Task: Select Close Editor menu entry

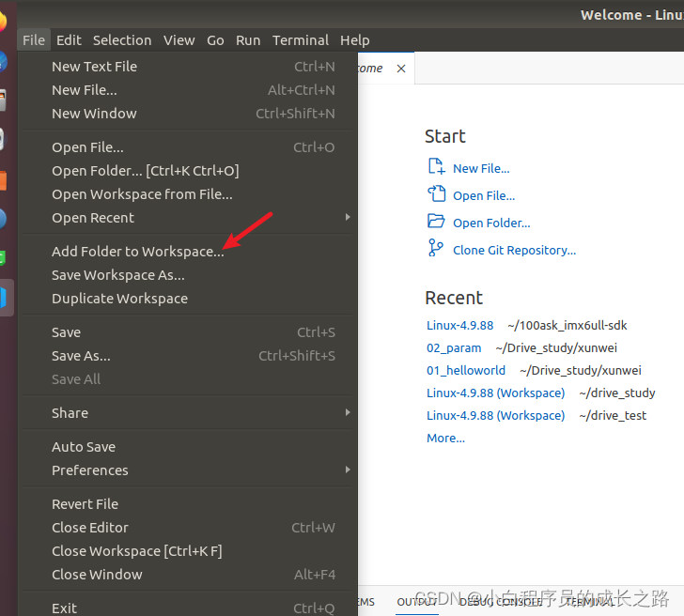Action: (188, 528)
